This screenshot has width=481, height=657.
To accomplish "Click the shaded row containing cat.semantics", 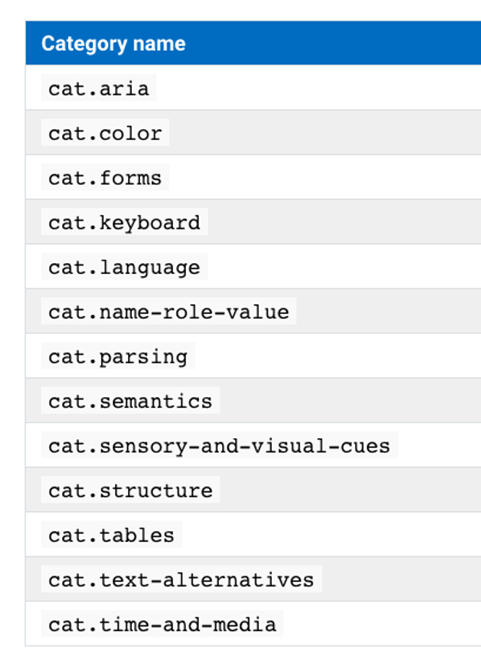I will (x=253, y=400).
